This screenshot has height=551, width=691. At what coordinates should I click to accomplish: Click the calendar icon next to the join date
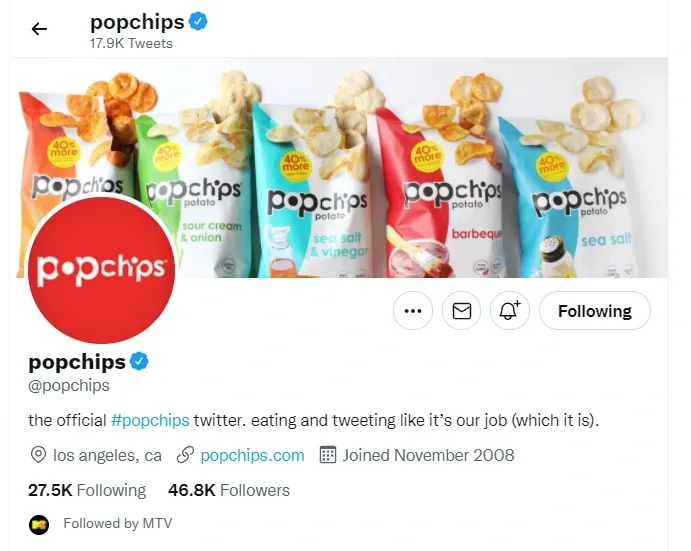pos(327,455)
